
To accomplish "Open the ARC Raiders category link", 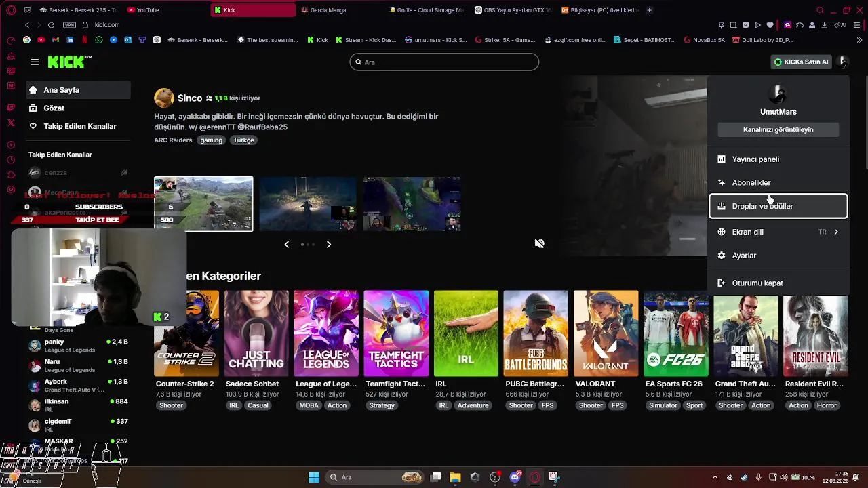I will point(173,140).
